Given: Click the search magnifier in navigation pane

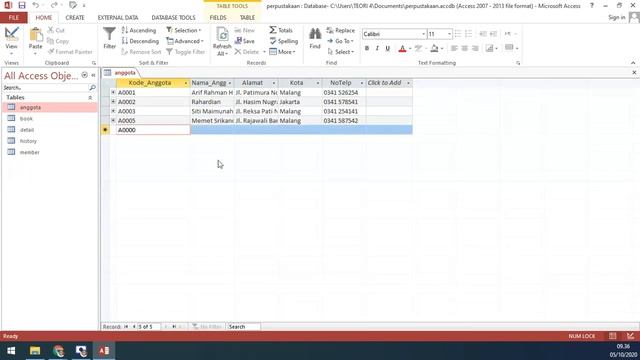Looking at the screenshot, I should coord(92,88).
